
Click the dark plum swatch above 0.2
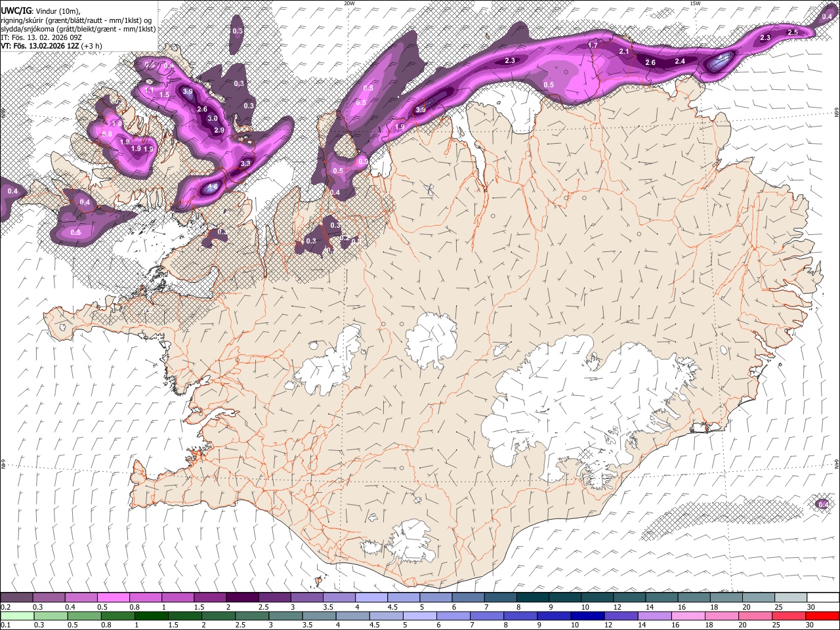[x=16, y=598]
